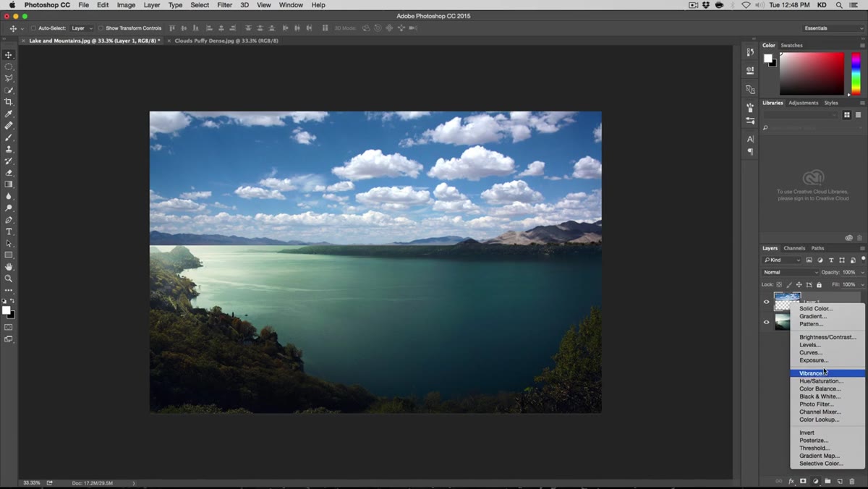868x489 pixels.
Task: Click the 33.33% zoom level field
Action: [31, 482]
